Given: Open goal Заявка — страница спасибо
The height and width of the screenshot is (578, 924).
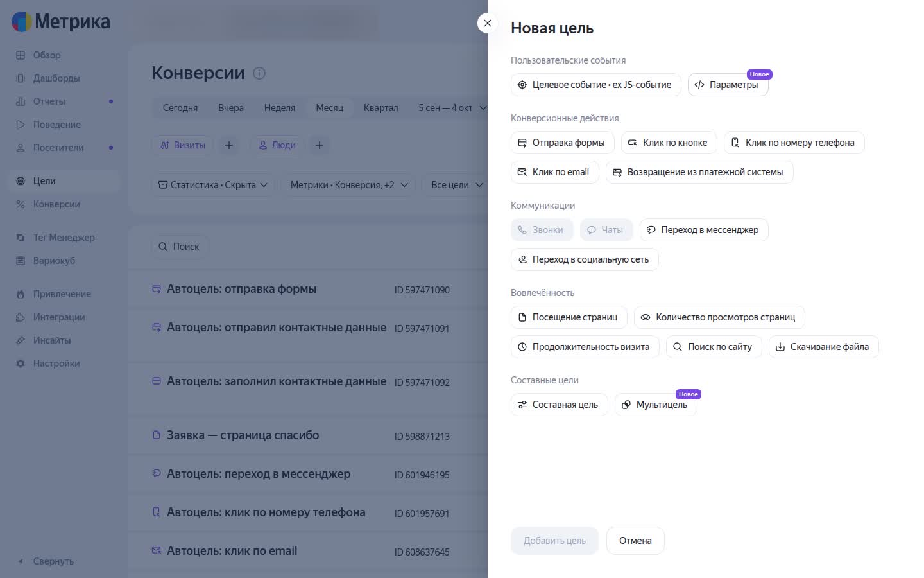Looking at the screenshot, I should pos(243,435).
